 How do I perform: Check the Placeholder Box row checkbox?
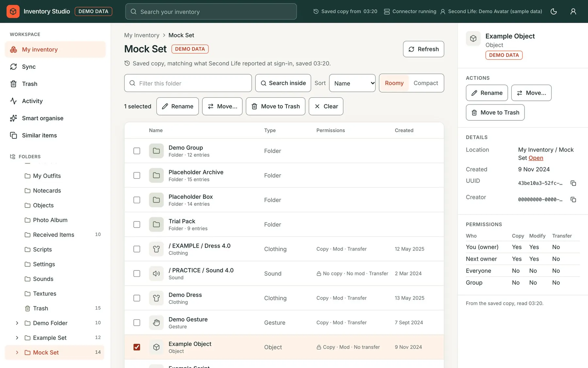coord(137,200)
